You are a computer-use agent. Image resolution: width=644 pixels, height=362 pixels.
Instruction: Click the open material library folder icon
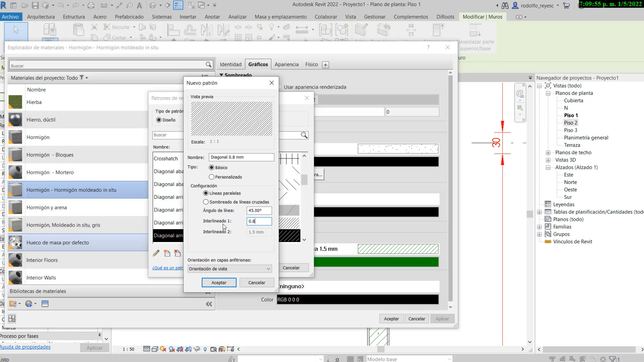13,304
